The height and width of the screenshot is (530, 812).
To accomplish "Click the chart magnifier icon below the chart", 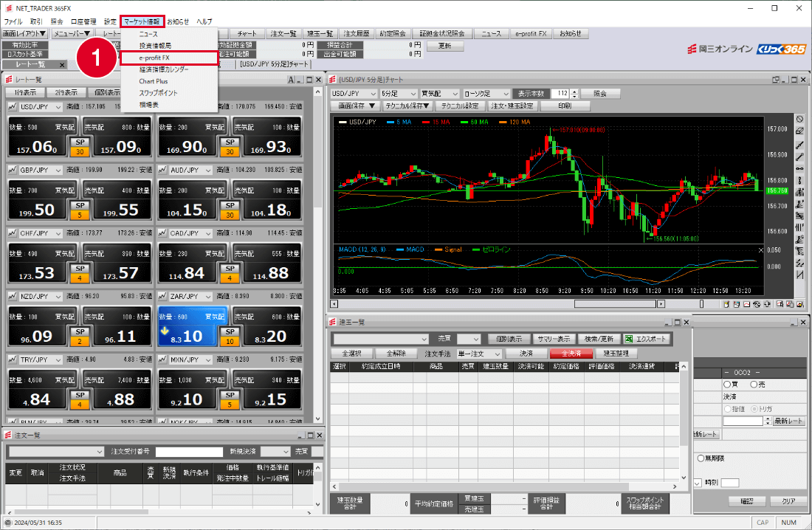I will pos(780,304).
